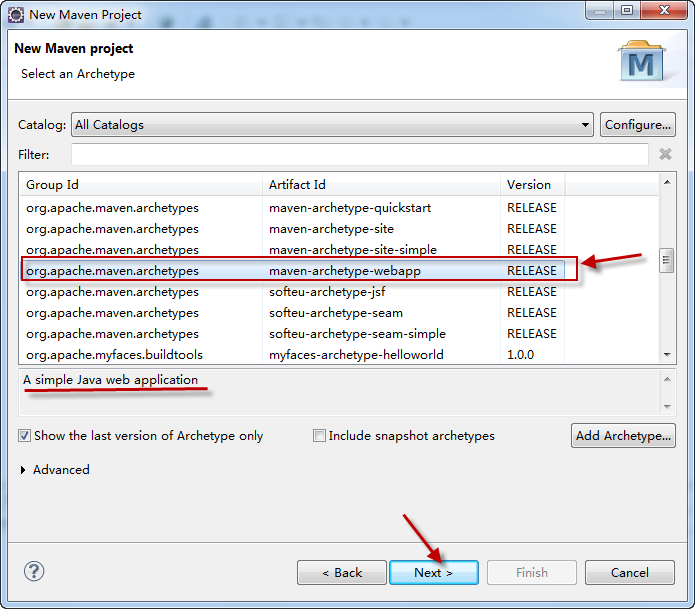Click the Configure... button
The image size is (695, 609).
click(638, 125)
